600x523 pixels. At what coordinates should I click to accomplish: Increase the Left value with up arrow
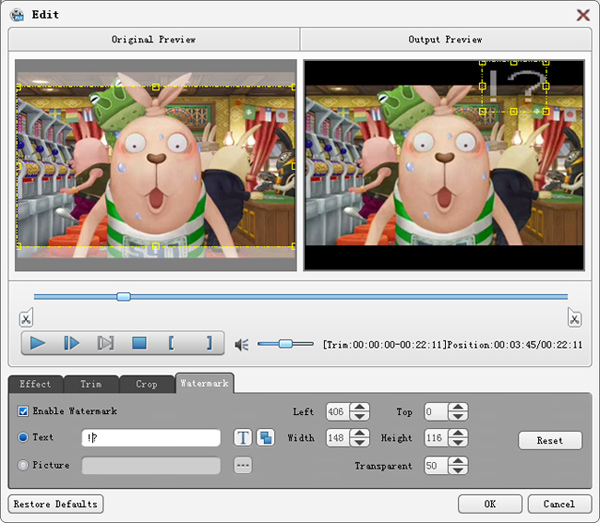point(359,407)
